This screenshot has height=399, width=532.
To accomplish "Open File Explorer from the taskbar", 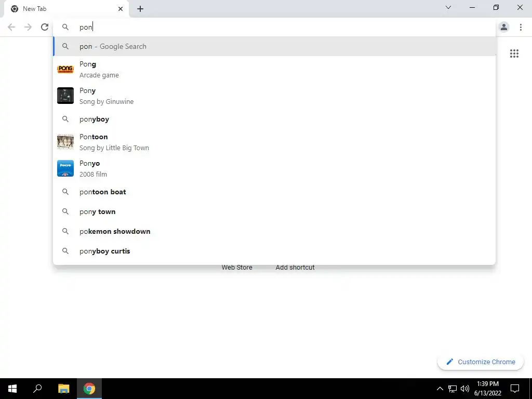I will (x=63, y=389).
